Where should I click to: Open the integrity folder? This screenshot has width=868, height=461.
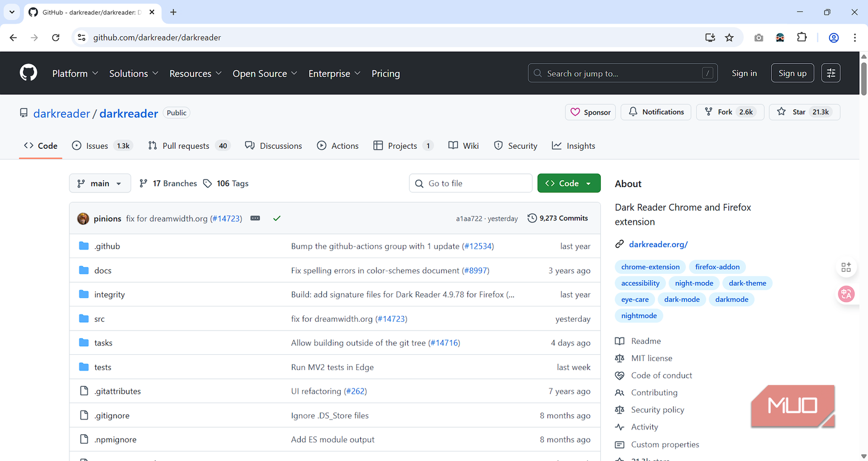click(x=109, y=294)
